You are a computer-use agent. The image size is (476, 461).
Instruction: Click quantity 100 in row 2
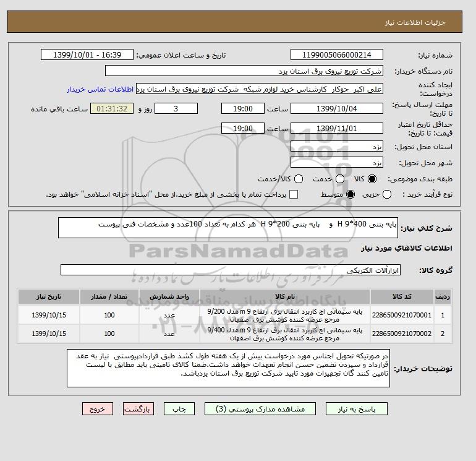point(109,334)
